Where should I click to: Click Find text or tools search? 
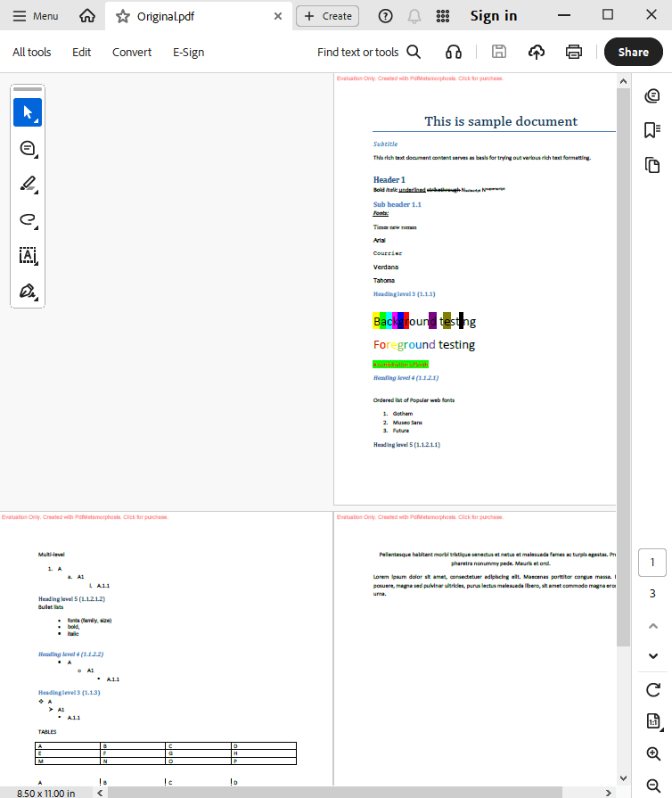(x=369, y=52)
